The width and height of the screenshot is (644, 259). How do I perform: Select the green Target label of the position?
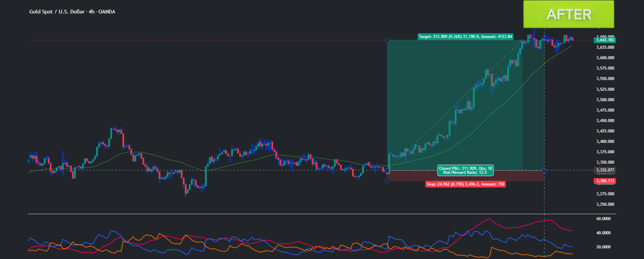(465, 37)
